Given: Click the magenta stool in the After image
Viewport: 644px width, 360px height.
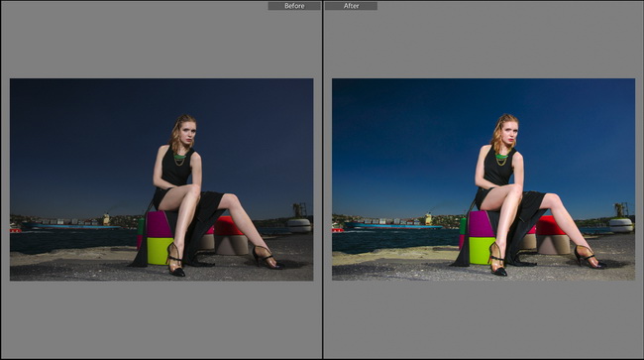Looking at the screenshot, I should (x=481, y=225).
